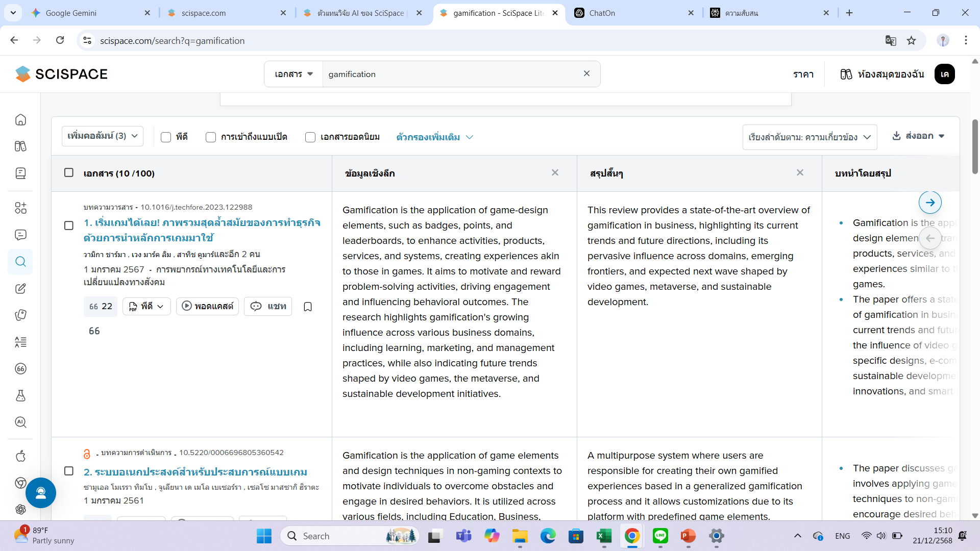Expand the more filters dropdown
The width and height of the screenshot is (980, 551).
435,137
